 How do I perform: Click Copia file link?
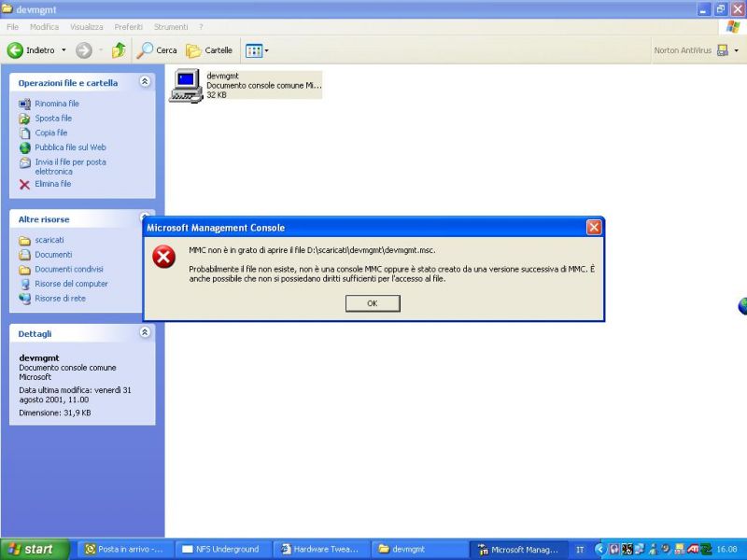51,133
